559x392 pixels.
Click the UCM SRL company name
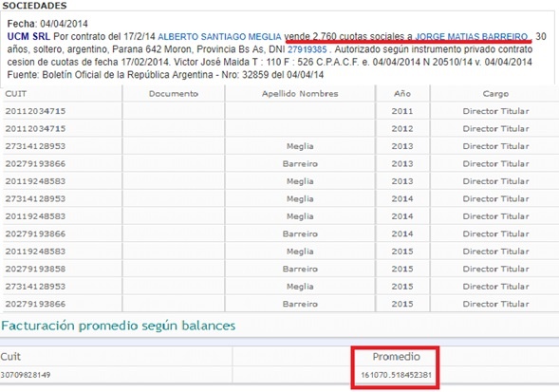(28, 37)
